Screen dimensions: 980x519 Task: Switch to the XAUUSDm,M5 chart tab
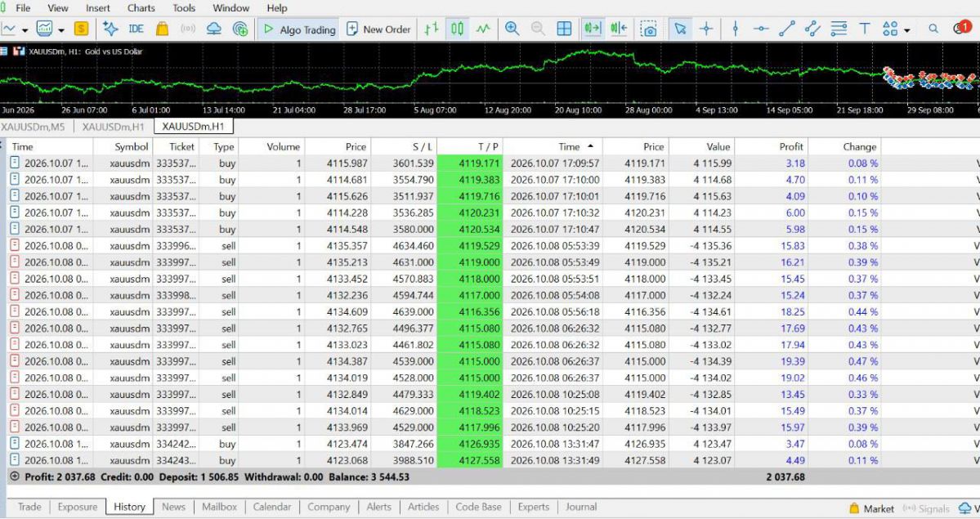point(34,127)
